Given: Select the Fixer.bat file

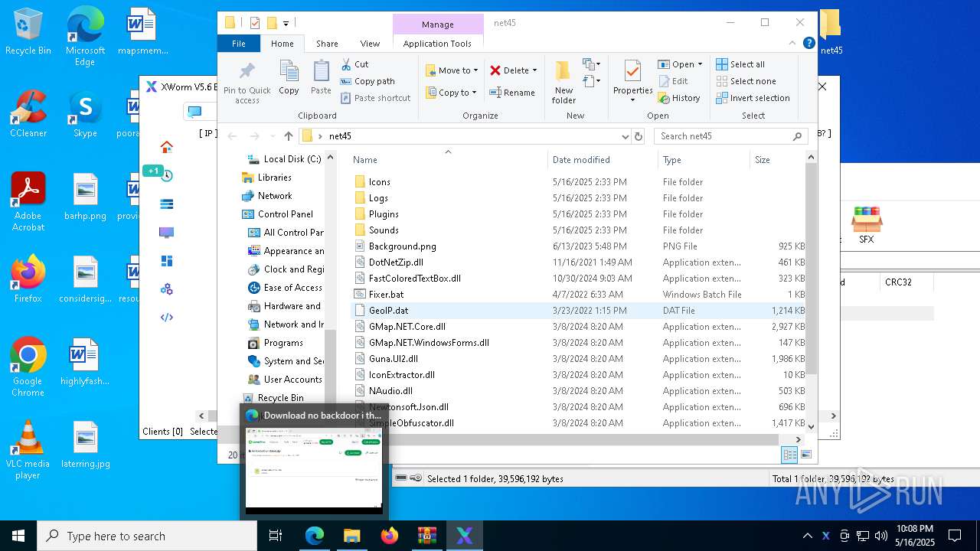Looking at the screenshot, I should point(386,295).
